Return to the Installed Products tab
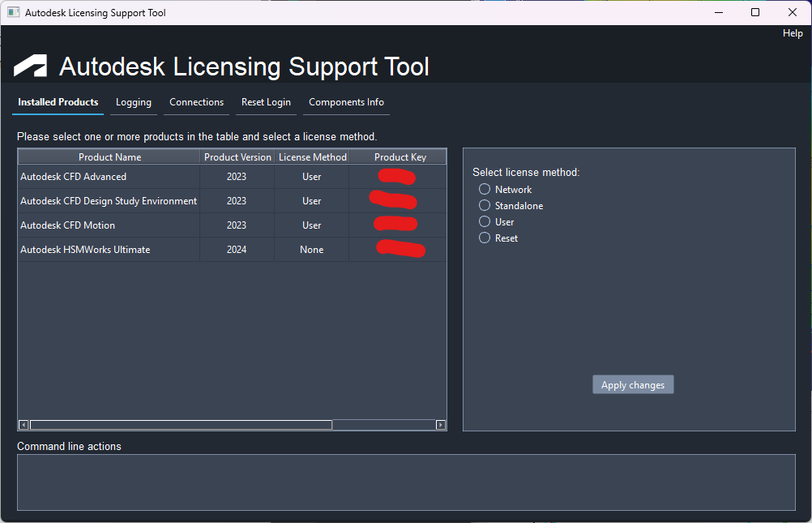 (x=57, y=102)
